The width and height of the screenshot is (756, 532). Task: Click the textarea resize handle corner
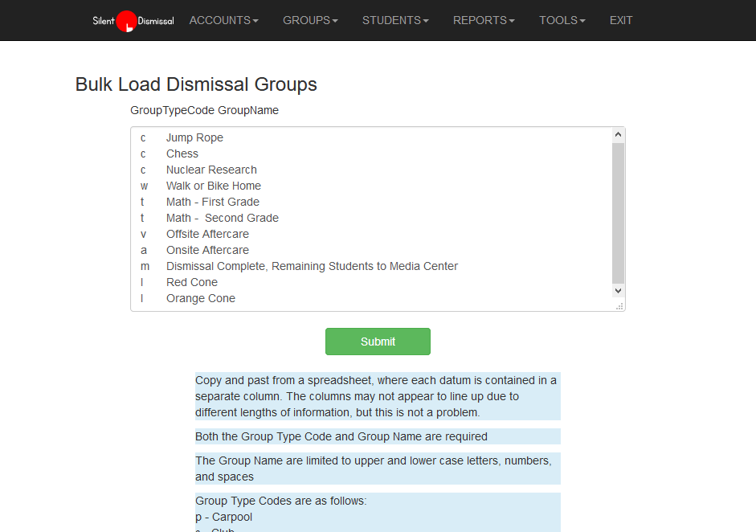[x=619, y=306]
